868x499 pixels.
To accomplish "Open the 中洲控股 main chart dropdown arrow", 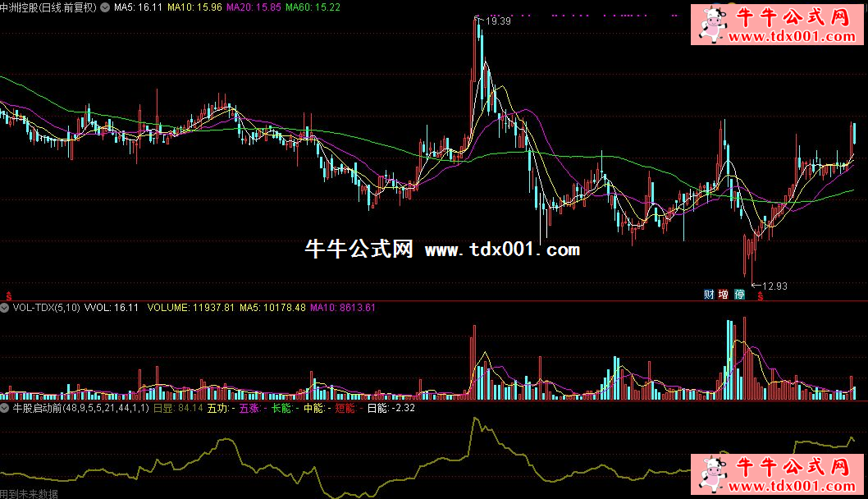I will coord(103,7).
